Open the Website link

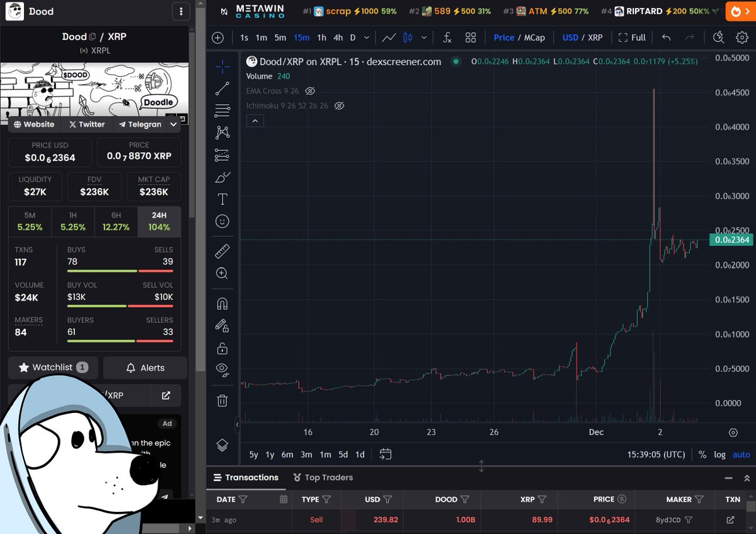coord(34,124)
